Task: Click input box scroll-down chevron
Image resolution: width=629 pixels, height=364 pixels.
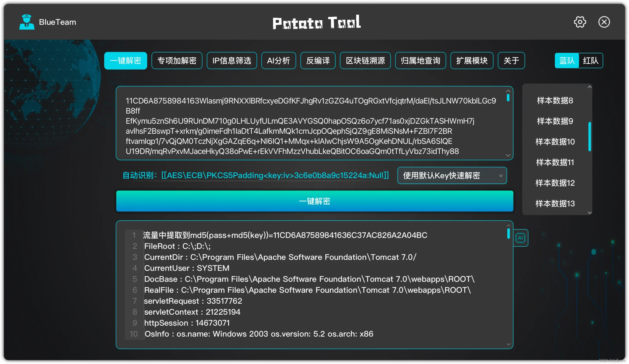Action: (508, 155)
